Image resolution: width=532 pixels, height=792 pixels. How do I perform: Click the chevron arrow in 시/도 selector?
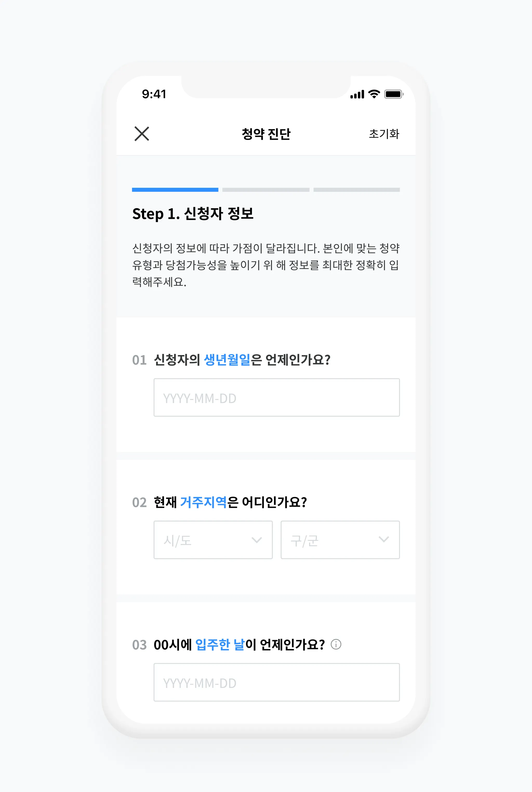click(x=256, y=540)
